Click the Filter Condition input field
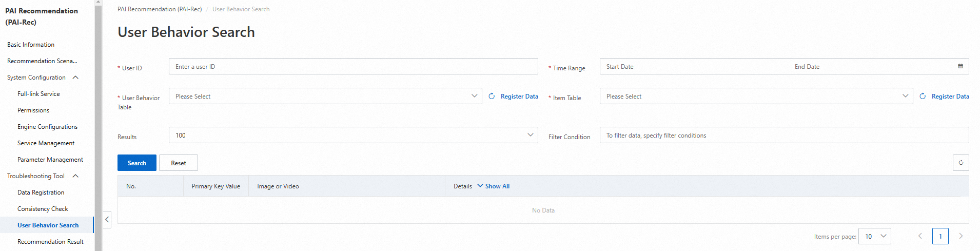This screenshot has height=251, width=980. click(784, 136)
